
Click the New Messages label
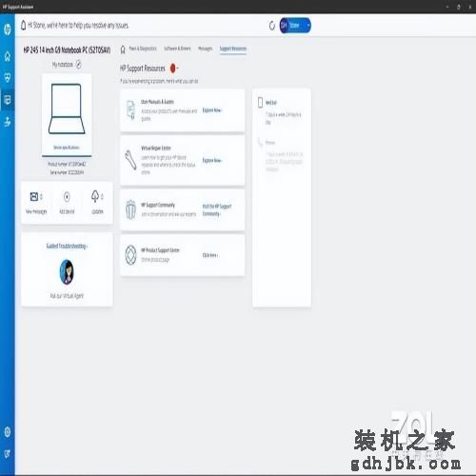coord(36,211)
